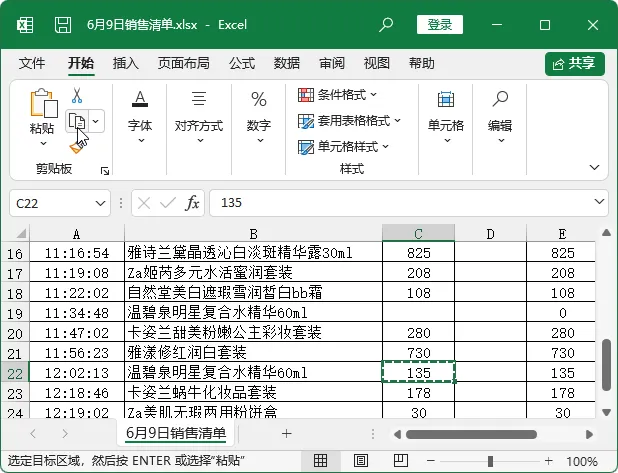Click the 100% zoom level

point(582,461)
